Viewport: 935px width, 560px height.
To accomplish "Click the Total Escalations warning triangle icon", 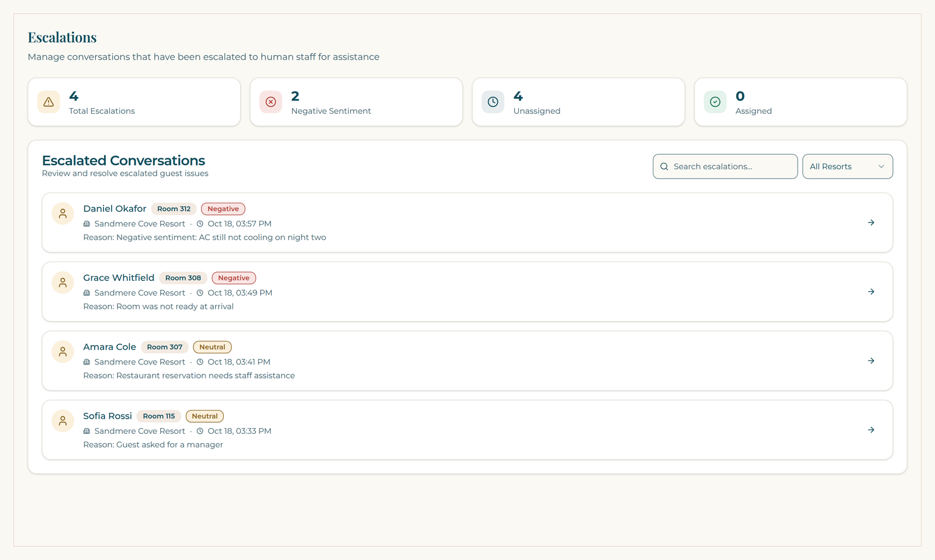I will 49,102.
